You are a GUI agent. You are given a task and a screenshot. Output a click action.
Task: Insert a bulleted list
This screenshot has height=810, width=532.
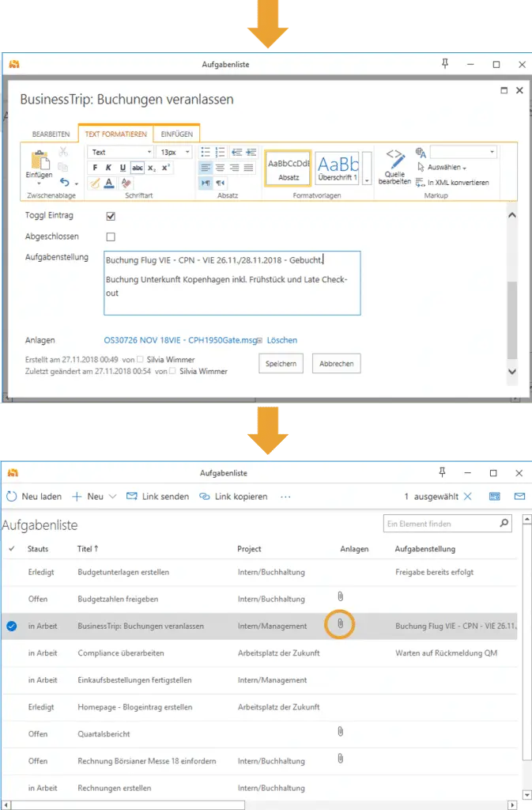(206, 152)
